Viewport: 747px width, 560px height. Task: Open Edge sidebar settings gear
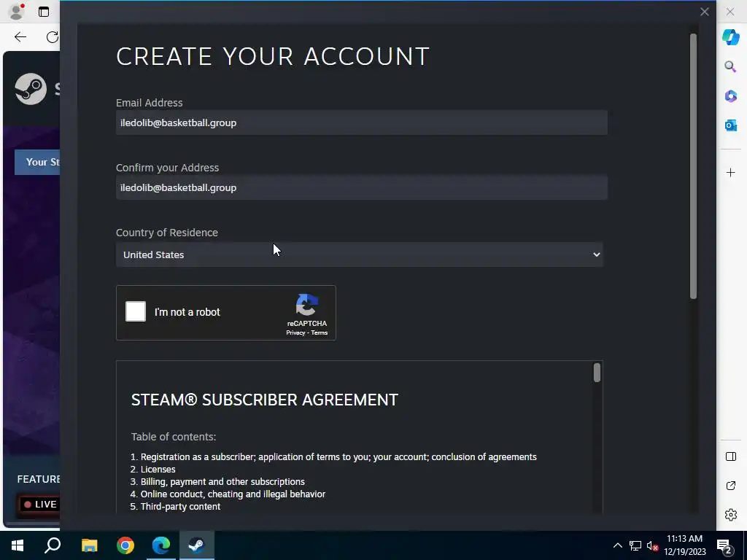click(x=731, y=515)
